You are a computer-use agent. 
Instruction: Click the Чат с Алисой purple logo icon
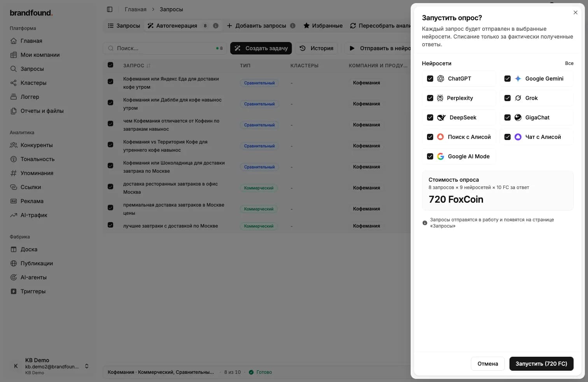coord(518,137)
